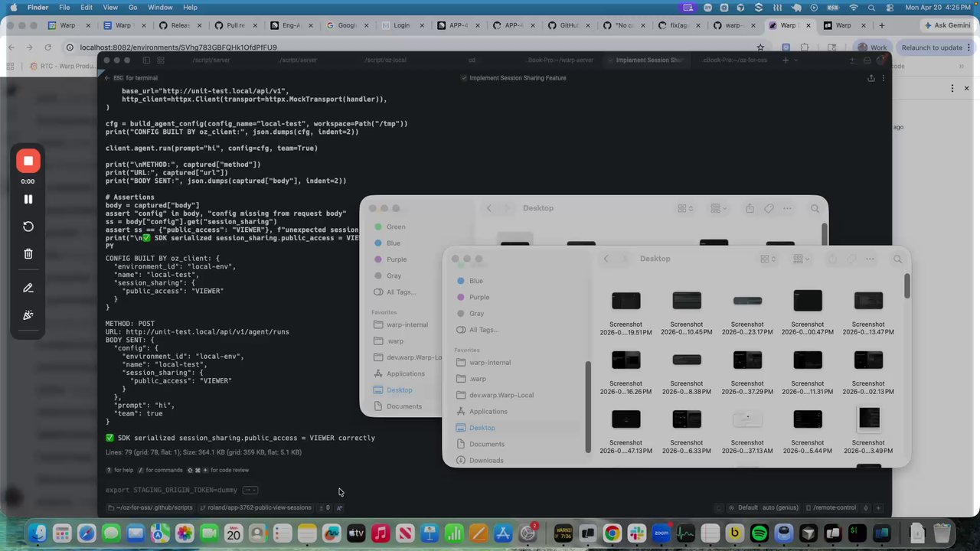Open the icon view switcher in the rear Finder window
Screen dimensions: 980x551
tap(685, 208)
